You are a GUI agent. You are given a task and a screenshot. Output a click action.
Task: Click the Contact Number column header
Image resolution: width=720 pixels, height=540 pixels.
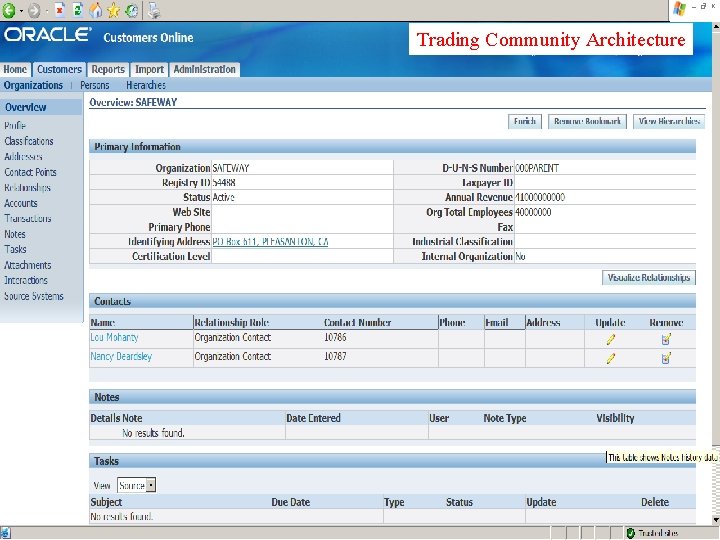coord(357,322)
